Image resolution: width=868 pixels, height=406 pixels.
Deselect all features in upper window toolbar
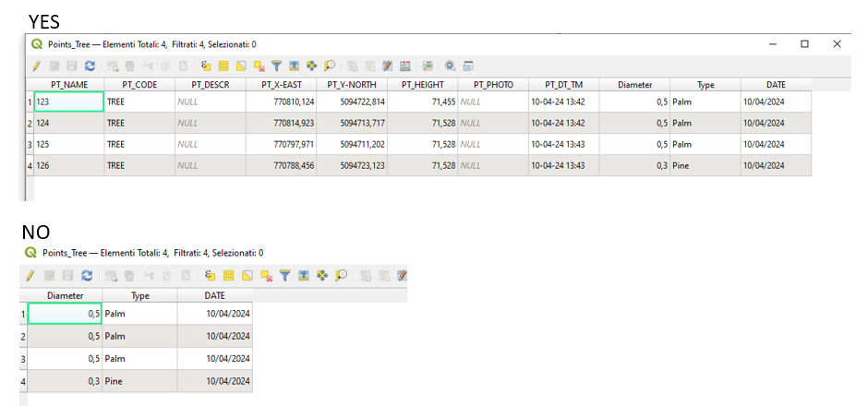tap(259, 66)
